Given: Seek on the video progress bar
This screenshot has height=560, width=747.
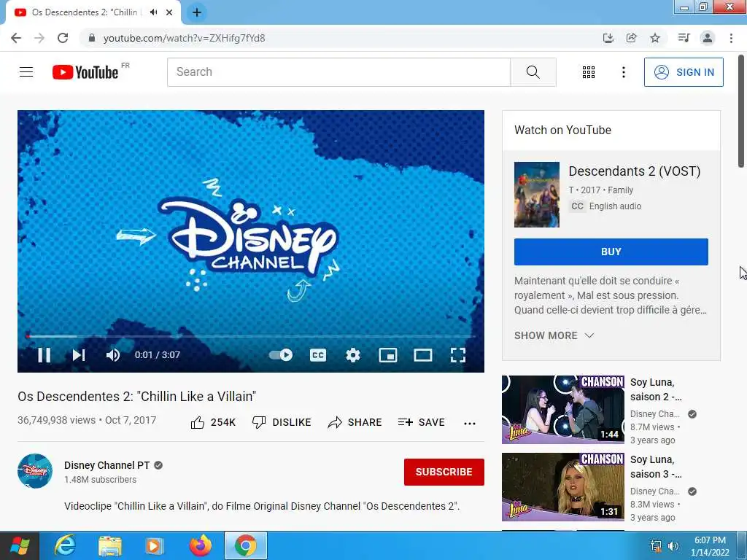Looking at the screenshot, I should tap(251, 336).
